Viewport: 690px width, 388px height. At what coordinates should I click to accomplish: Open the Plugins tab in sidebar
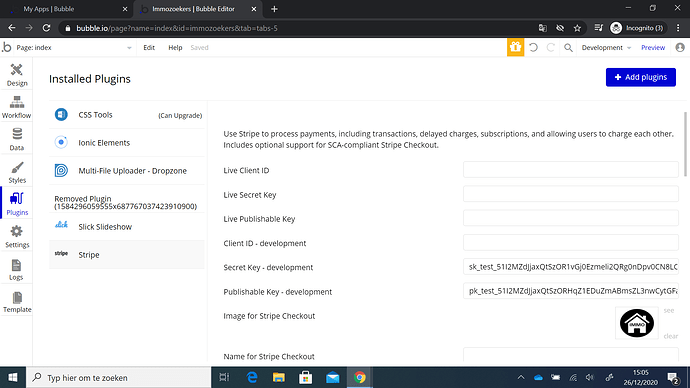coord(17,204)
